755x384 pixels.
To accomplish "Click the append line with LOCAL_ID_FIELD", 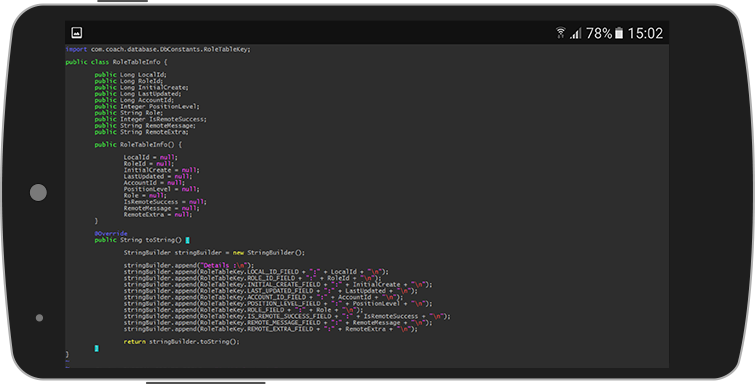I will pyautogui.click(x=256, y=272).
